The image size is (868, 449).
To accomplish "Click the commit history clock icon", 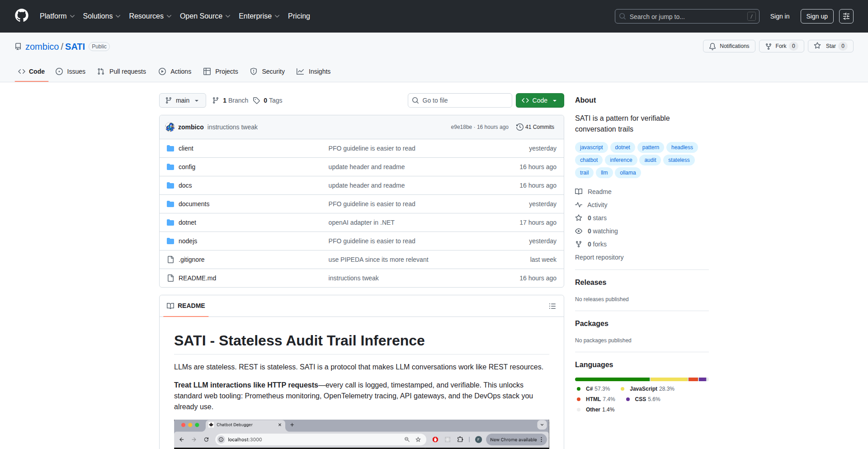I will [x=519, y=127].
